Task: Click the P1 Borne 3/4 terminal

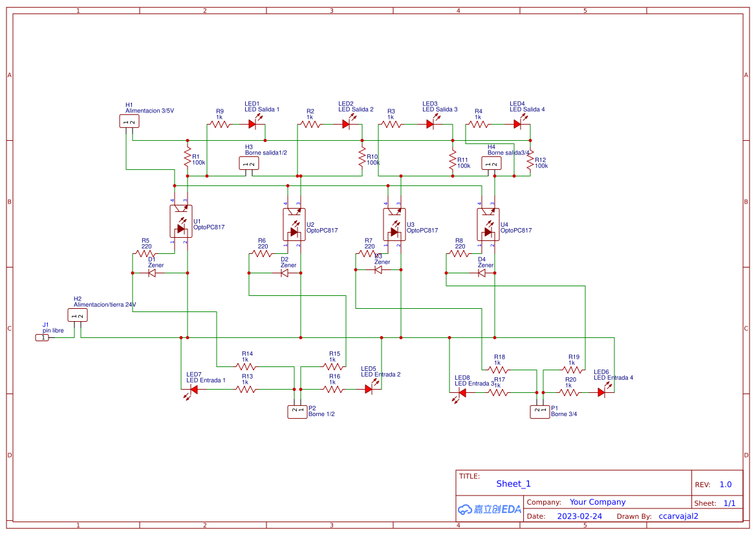Action: click(x=540, y=410)
